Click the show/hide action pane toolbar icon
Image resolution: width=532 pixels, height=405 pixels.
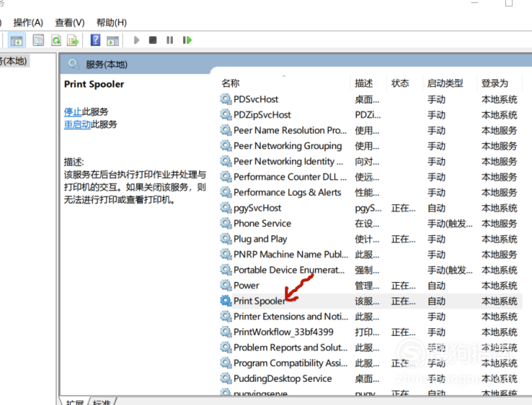(x=113, y=41)
